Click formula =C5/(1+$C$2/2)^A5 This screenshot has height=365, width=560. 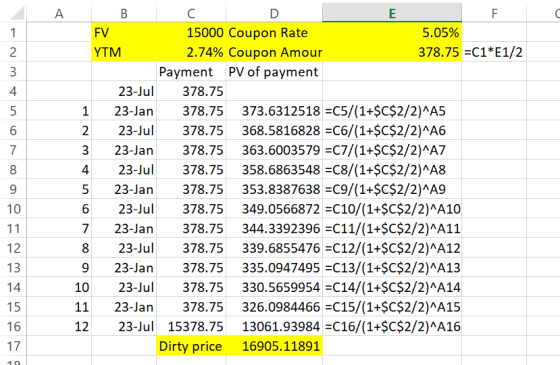tap(385, 111)
